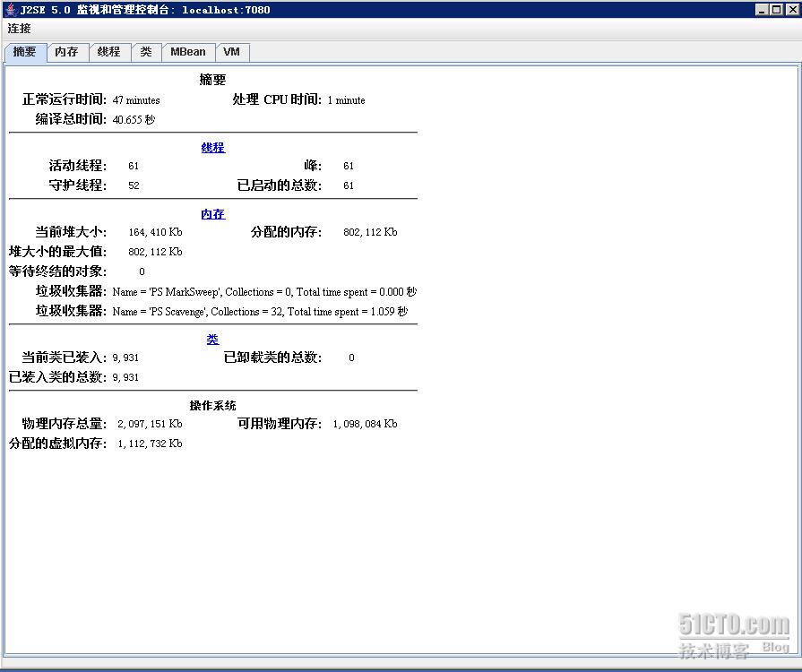802x672 pixels.
Task: Click free physical memory 1,098,084 Kb
Action: click(x=366, y=424)
